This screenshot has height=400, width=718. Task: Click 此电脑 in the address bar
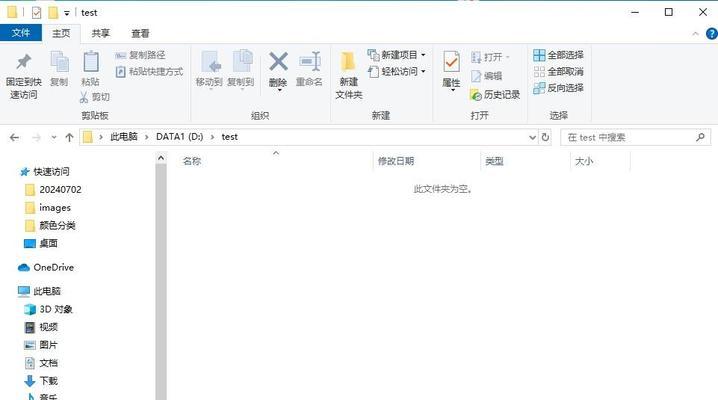124,137
